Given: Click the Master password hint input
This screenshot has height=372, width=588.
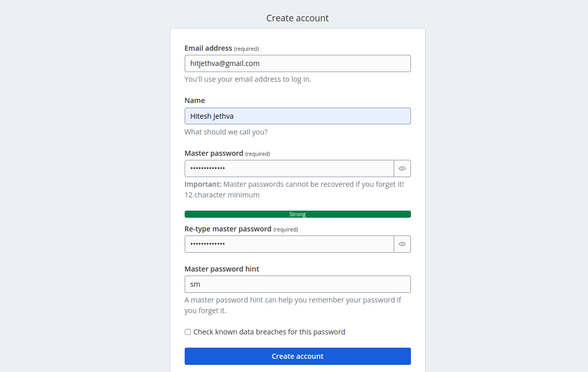Looking at the screenshot, I should (x=297, y=284).
